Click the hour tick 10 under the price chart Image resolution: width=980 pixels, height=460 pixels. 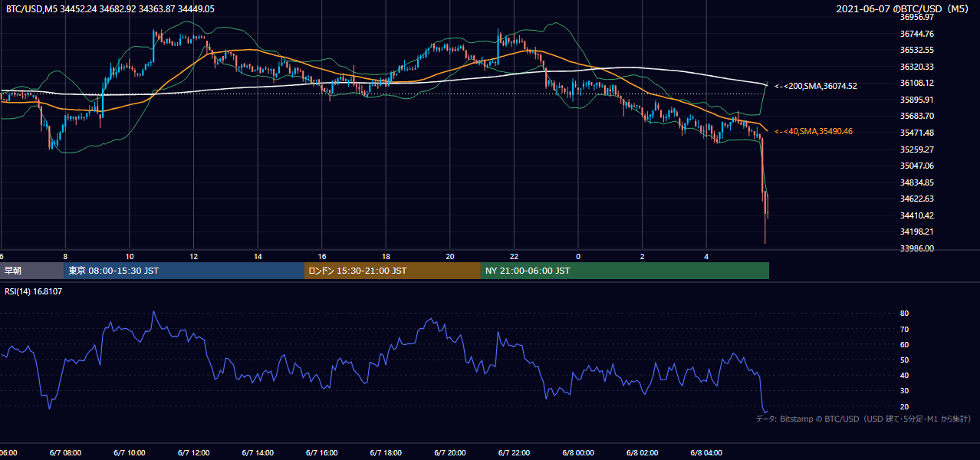pyautogui.click(x=130, y=256)
